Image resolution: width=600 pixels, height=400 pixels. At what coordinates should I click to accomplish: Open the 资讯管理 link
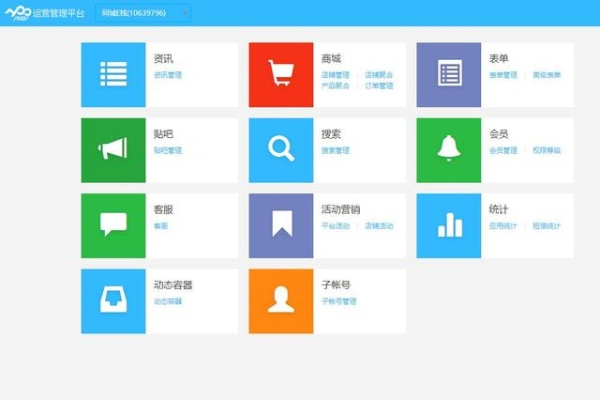point(168,75)
